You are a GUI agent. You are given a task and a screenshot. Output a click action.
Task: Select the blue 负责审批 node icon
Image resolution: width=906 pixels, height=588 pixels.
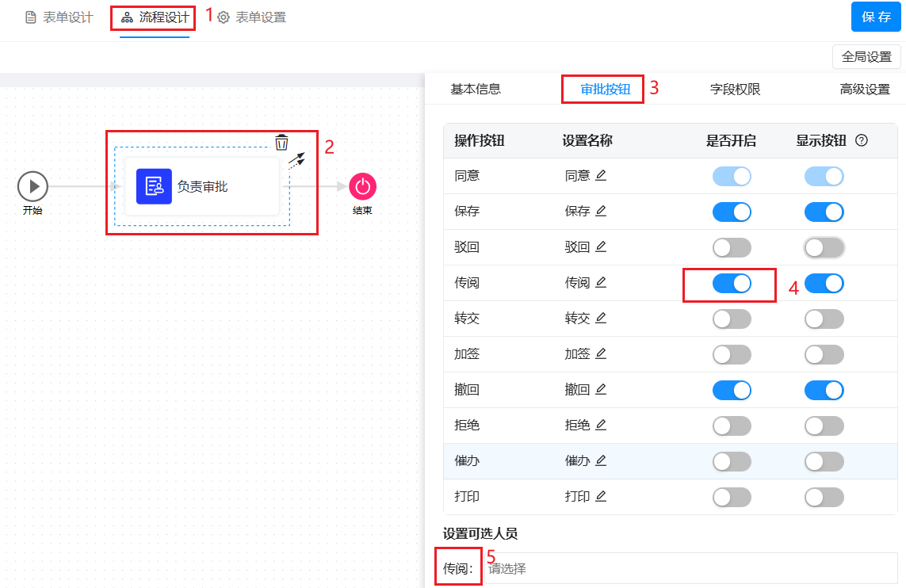coord(154,186)
